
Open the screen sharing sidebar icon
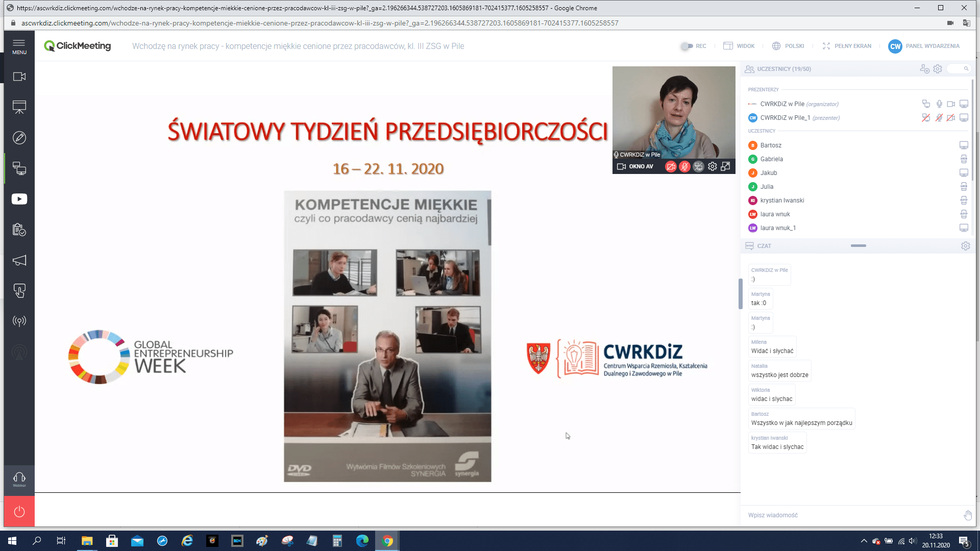pyautogui.click(x=19, y=168)
